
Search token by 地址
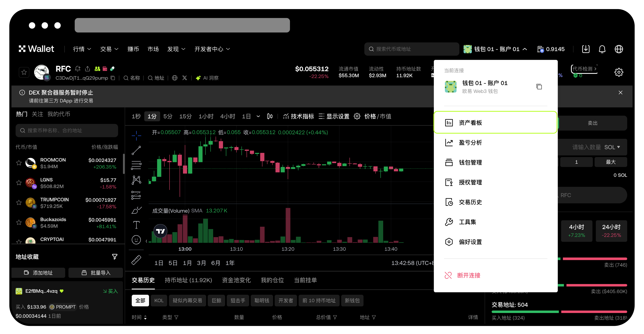[156, 78]
